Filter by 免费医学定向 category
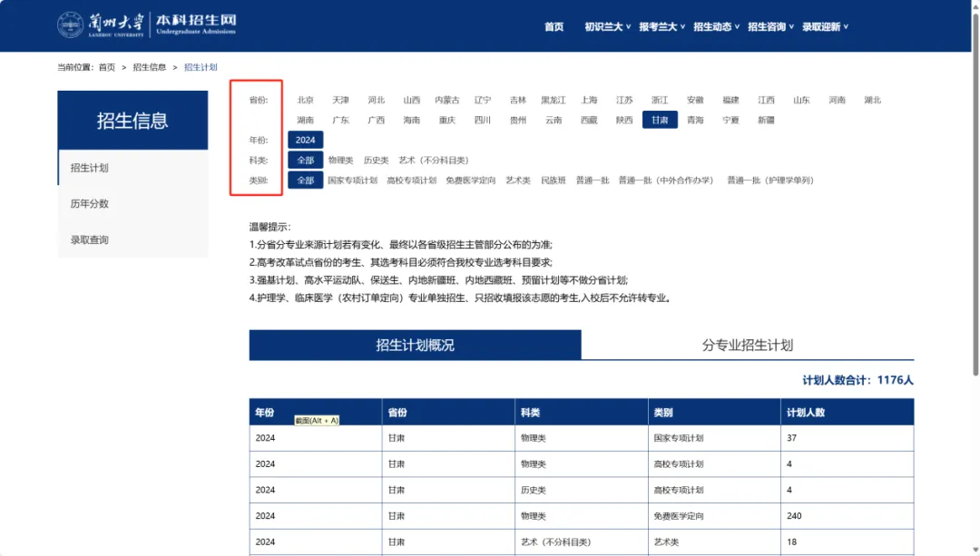The image size is (980, 556). 471,180
